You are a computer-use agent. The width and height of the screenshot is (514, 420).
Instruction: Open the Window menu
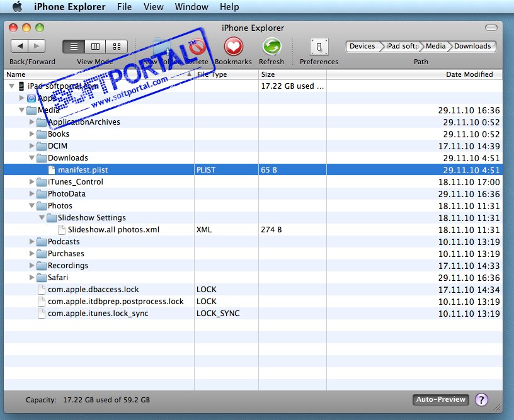click(x=191, y=6)
